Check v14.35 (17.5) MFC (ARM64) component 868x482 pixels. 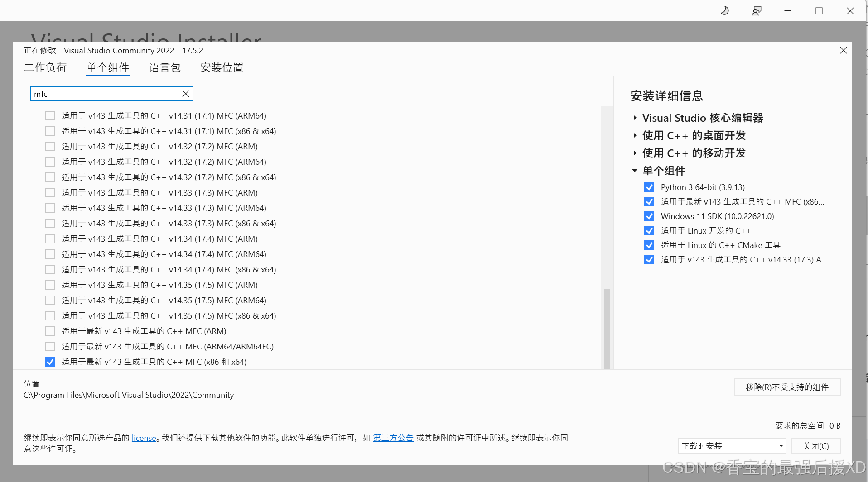click(50, 301)
